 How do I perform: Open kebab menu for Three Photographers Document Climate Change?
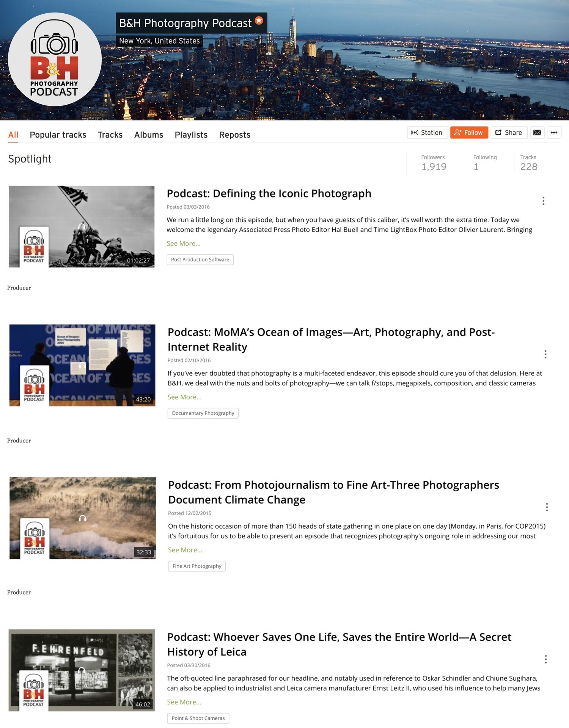[x=547, y=507]
